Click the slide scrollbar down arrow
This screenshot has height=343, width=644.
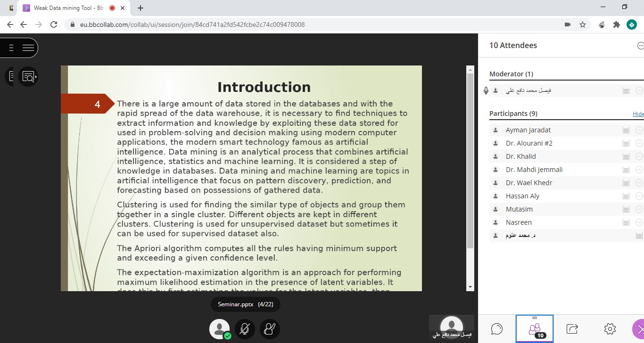point(470,287)
